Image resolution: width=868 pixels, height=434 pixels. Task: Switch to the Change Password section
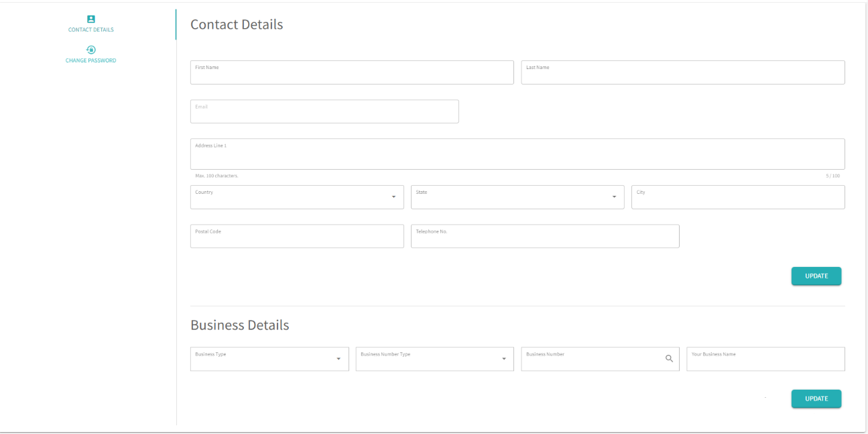click(x=91, y=60)
